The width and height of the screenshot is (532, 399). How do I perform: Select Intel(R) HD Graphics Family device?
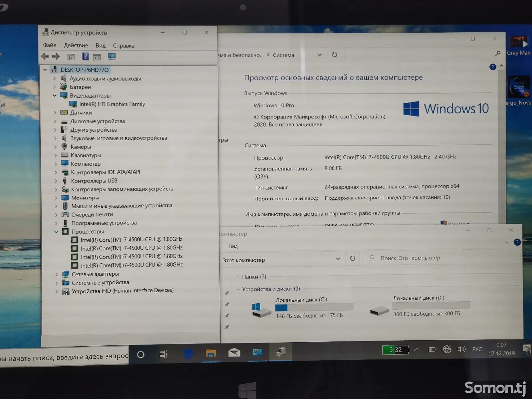tap(112, 104)
